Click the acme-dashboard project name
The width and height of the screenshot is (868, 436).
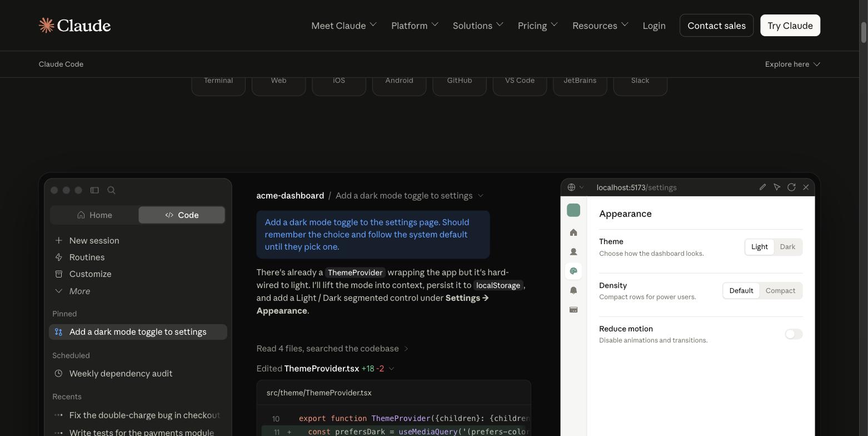[290, 196]
